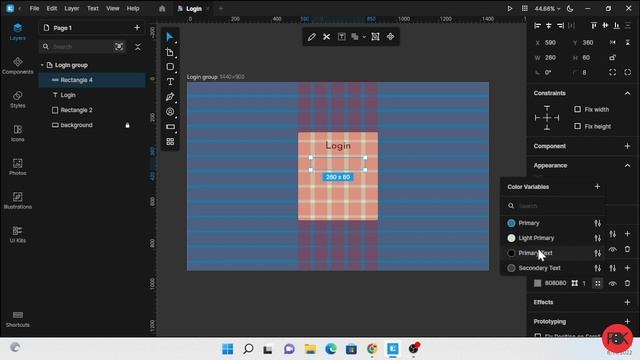The image size is (640, 360).
Task: Open the File menu
Action: pos(34,9)
